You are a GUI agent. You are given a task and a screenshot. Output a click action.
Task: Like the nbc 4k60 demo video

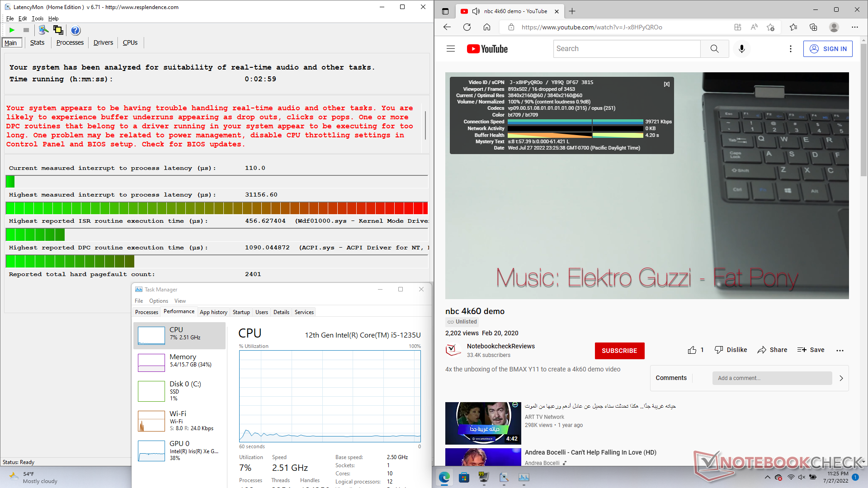(x=696, y=350)
